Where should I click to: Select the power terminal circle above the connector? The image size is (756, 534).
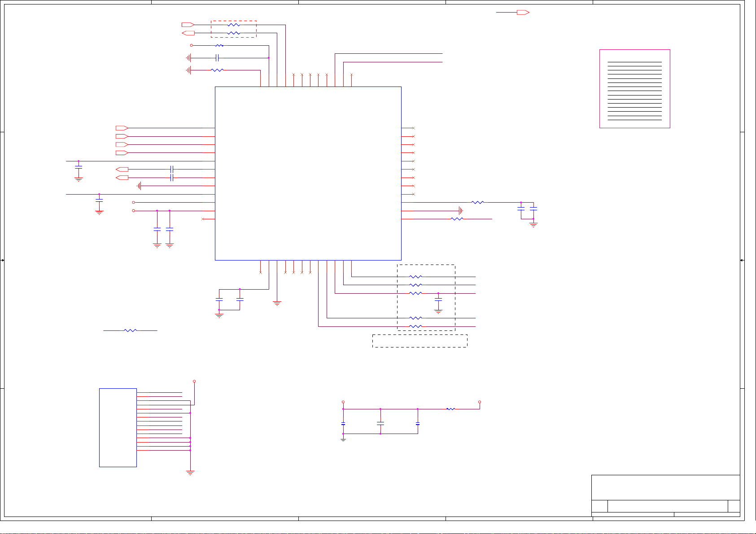(194, 381)
